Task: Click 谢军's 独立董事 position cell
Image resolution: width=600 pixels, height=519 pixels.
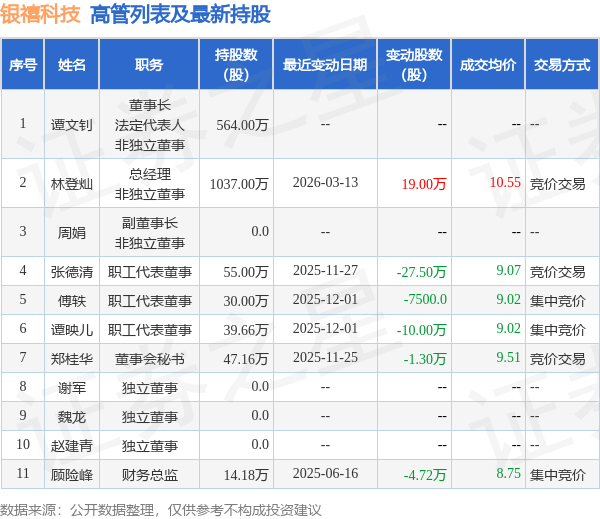Action: pyautogui.click(x=150, y=388)
